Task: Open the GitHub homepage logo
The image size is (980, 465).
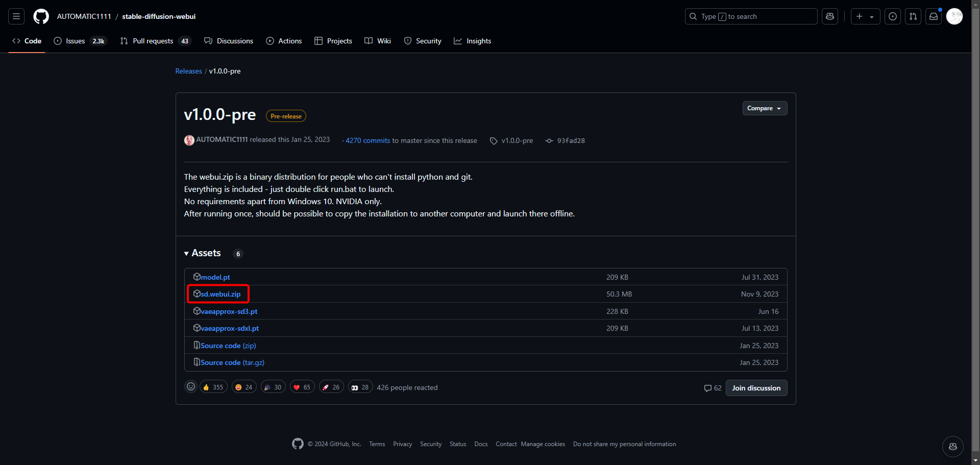Action: coord(41,16)
